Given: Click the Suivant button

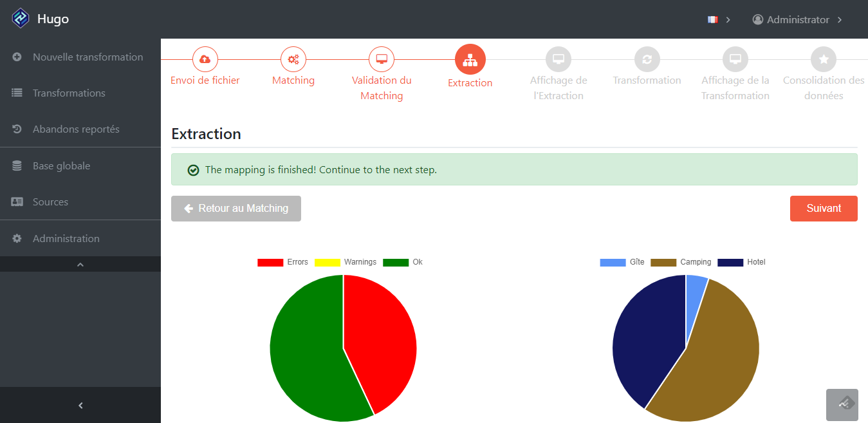Looking at the screenshot, I should [824, 209].
